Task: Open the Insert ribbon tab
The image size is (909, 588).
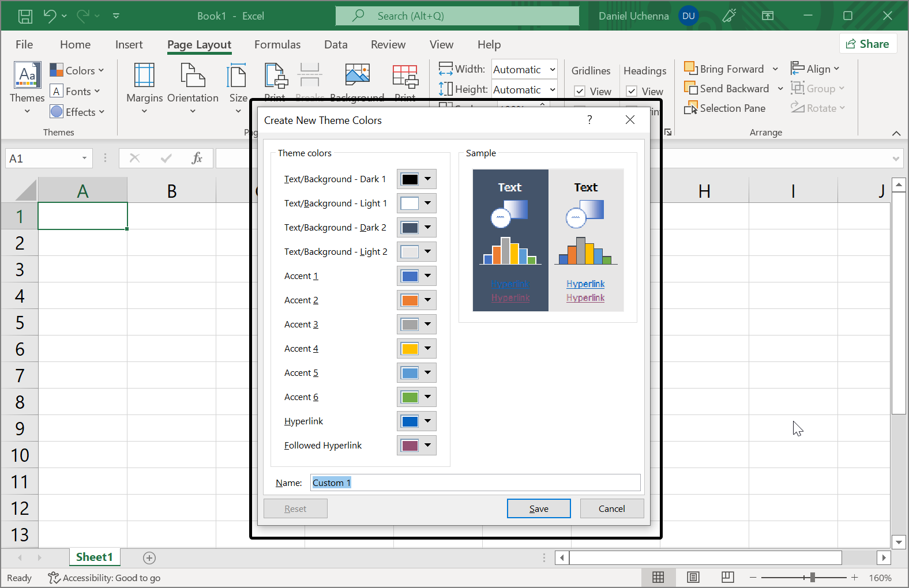Action: click(x=129, y=44)
